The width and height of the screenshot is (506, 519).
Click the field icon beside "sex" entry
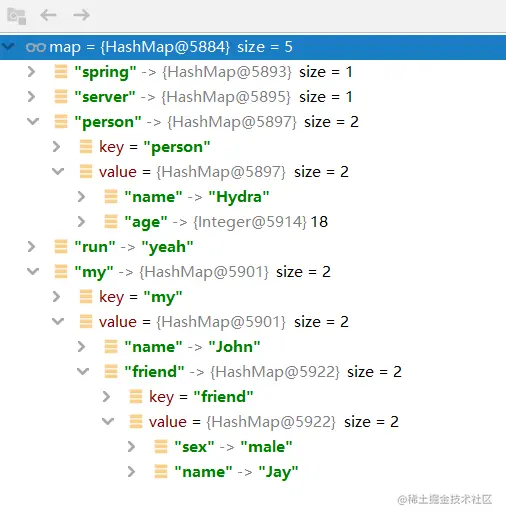point(161,447)
